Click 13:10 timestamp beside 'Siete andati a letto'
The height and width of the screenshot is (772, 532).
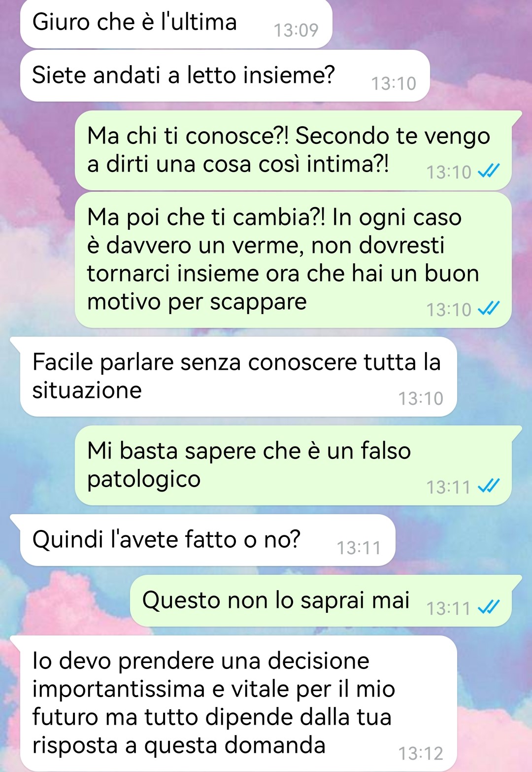[394, 84]
